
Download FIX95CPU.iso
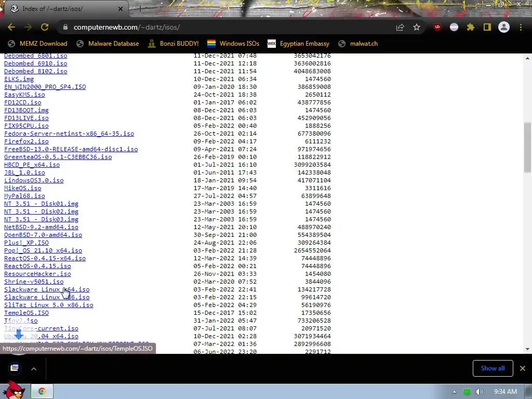click(x=26, y=126)
